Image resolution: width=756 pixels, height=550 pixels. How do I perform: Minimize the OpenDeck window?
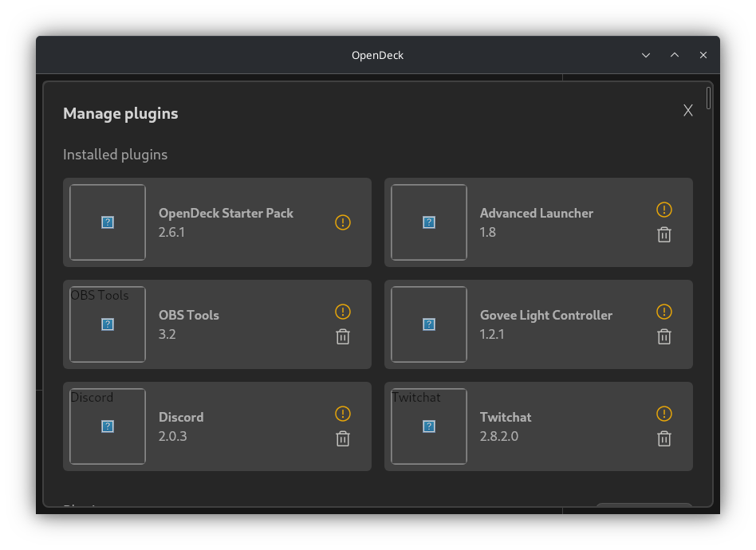646,55
